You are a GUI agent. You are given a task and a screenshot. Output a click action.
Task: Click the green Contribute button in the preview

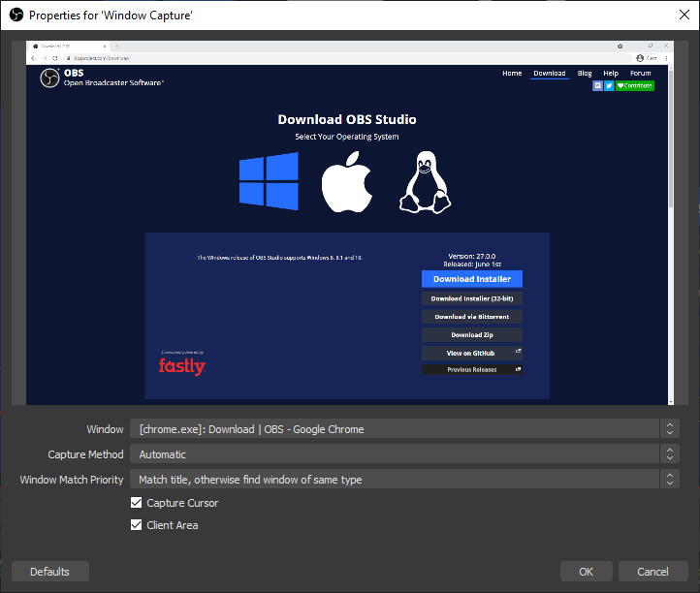pos(635,85)
